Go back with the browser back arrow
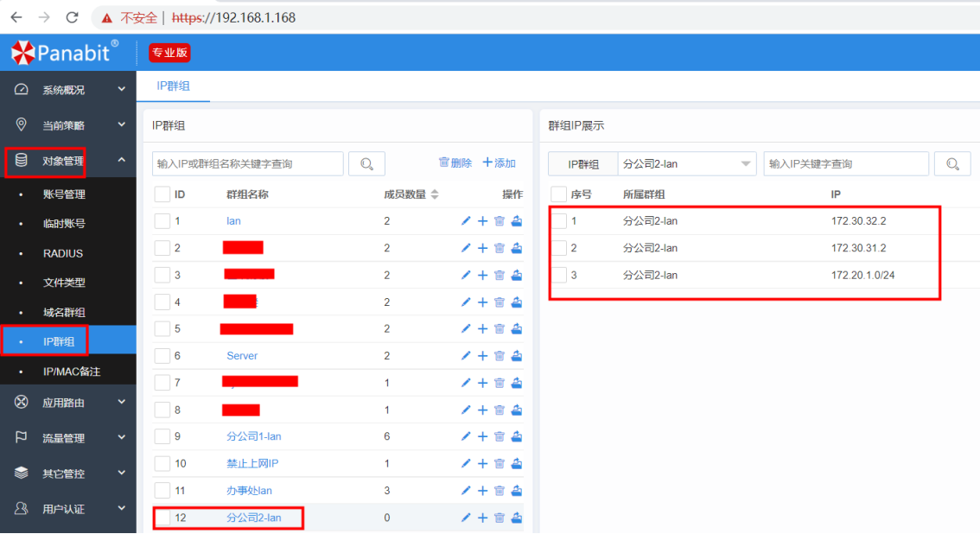Screen dimensions: 980x534 [x=17, y=17]
